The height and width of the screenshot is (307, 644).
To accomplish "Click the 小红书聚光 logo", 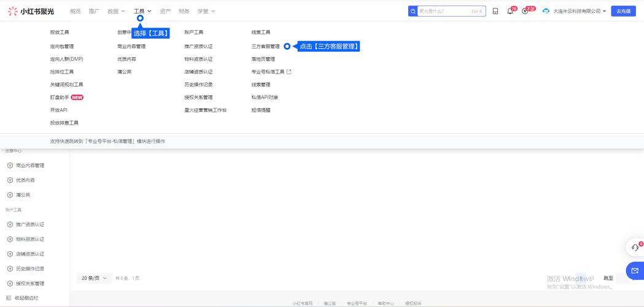I will tap(31, 11).
